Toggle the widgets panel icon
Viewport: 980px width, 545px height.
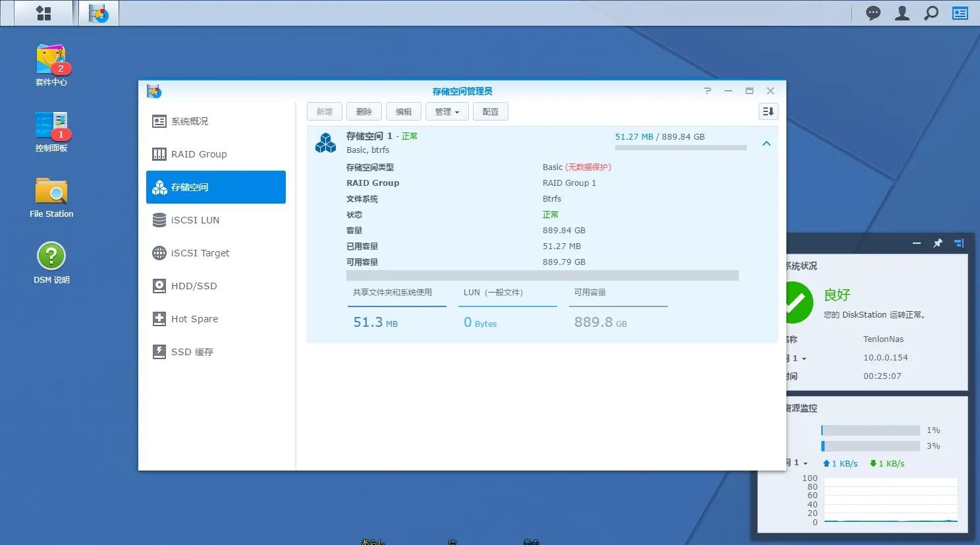coord(960,13)
